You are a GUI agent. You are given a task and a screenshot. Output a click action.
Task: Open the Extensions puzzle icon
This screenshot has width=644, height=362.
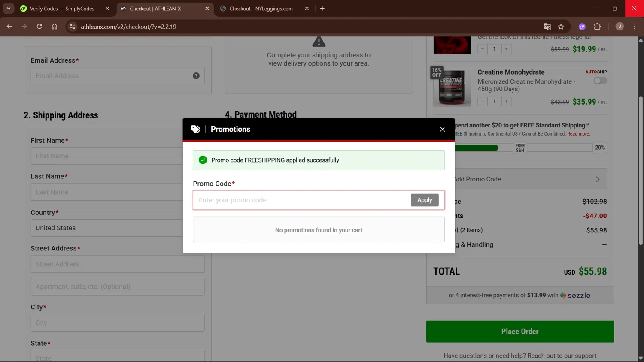click(597, 27)
